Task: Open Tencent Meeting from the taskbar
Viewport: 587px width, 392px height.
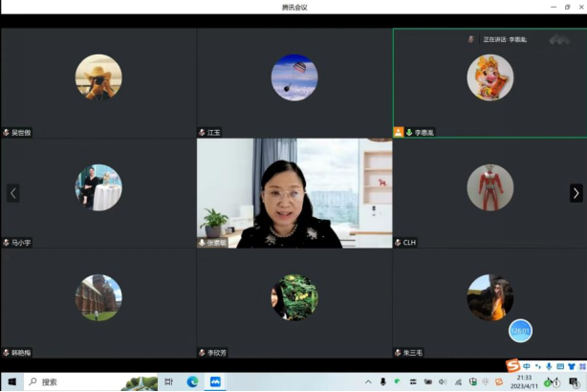Action: point(216,381)
